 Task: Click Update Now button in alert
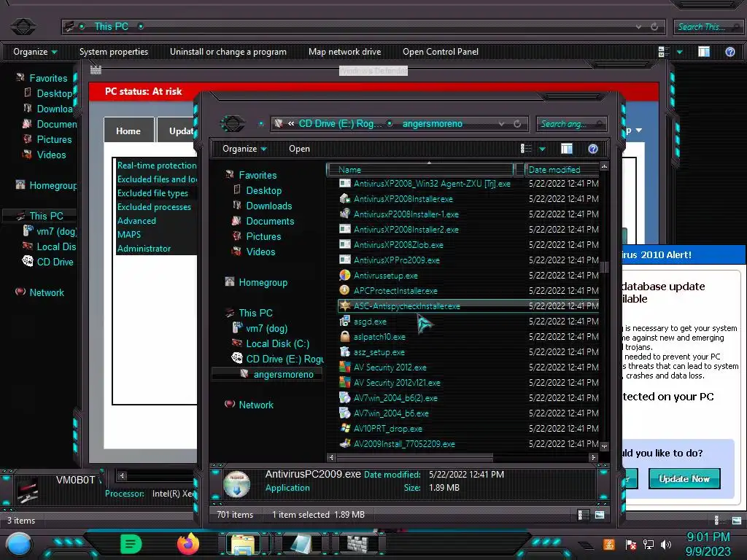coord(684,478)
